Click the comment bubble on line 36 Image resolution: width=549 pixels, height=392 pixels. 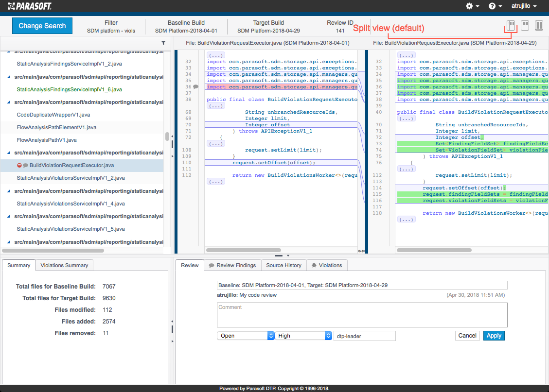click(x=195, y=87)
